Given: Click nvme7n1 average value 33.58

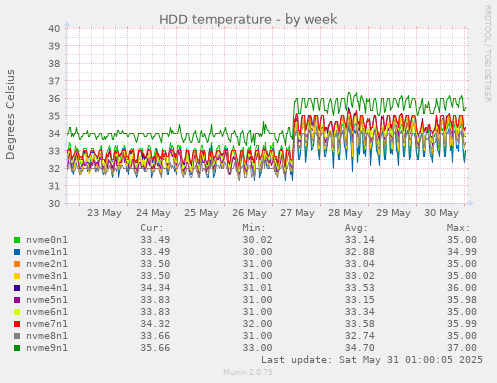Looking at the screenshot, I should click(360, 324).
